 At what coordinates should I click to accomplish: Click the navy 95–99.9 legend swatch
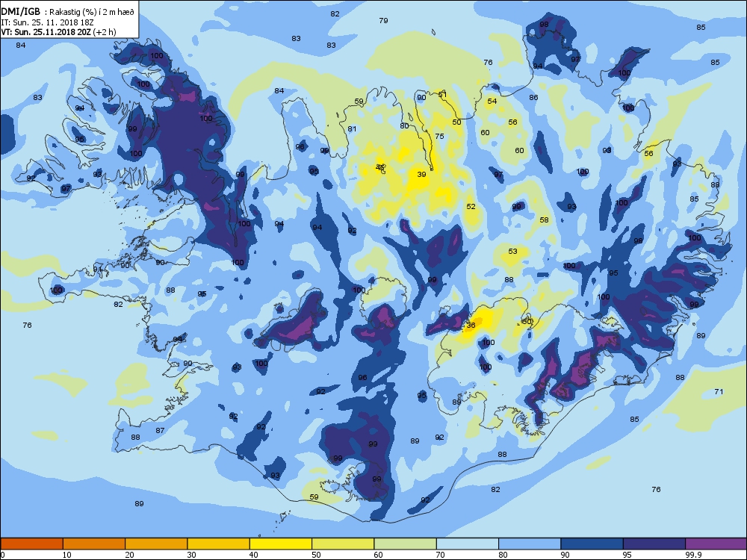654,544
